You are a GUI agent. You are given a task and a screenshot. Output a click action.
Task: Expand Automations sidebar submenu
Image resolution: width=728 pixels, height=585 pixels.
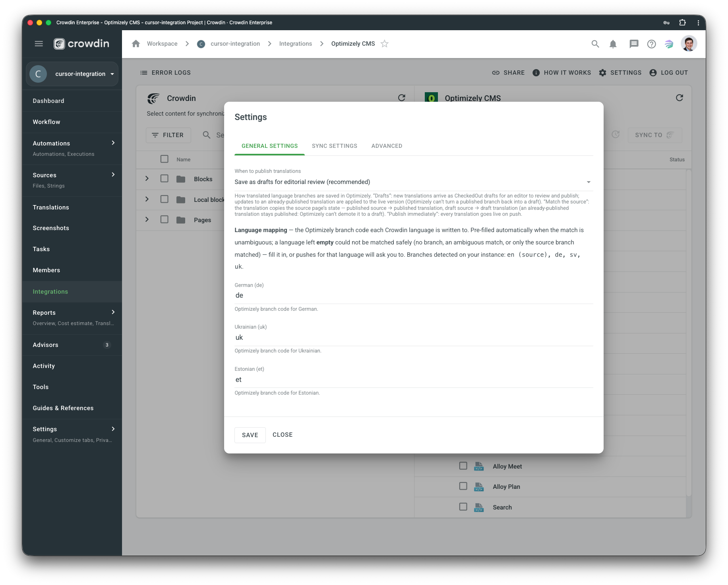[113, 143]
